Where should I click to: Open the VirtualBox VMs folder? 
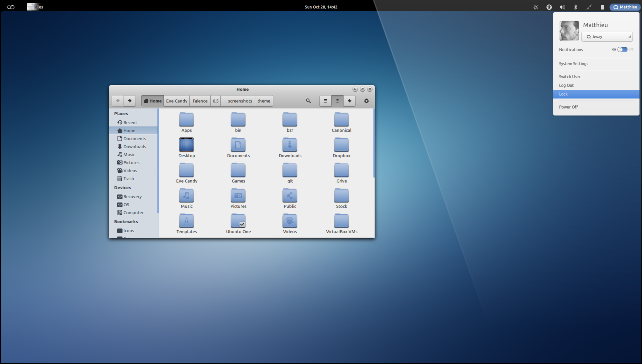(341, 224)
